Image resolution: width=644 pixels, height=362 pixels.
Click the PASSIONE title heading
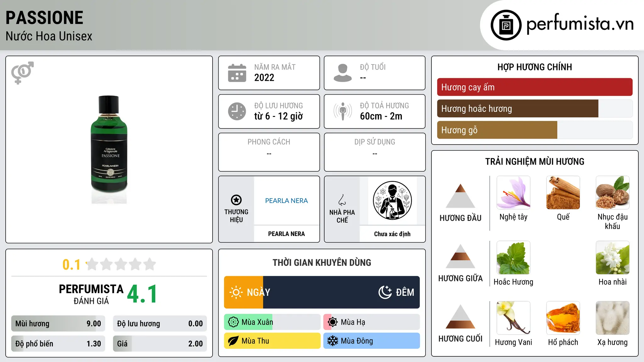[44, 18]
